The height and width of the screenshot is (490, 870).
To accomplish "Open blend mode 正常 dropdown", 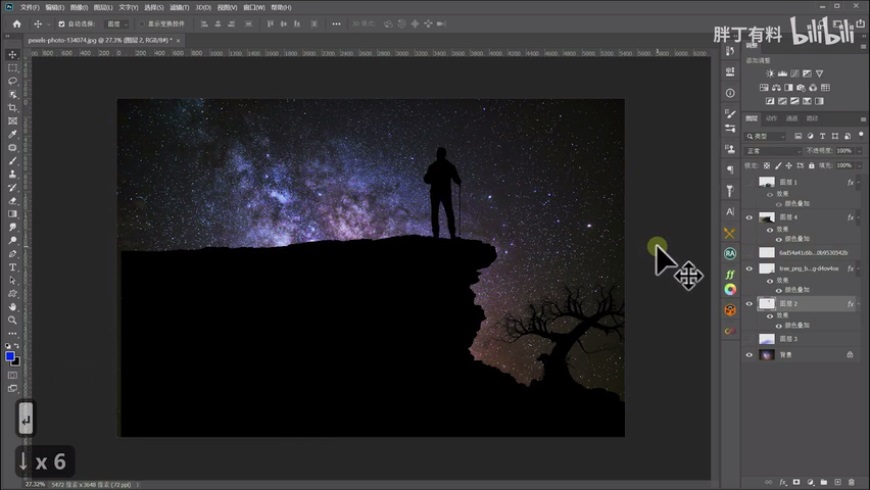I will (x=773, y=151).
